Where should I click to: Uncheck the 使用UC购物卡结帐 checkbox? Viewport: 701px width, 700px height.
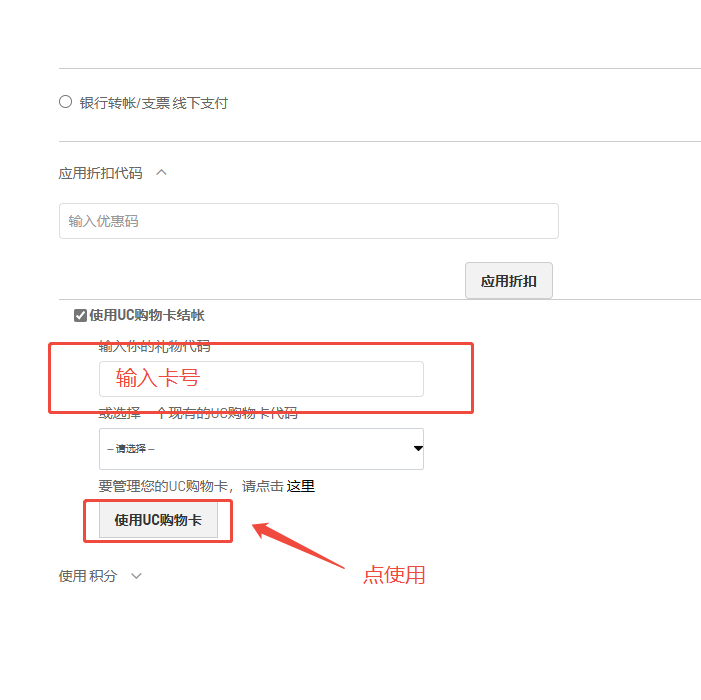[80, 316]
